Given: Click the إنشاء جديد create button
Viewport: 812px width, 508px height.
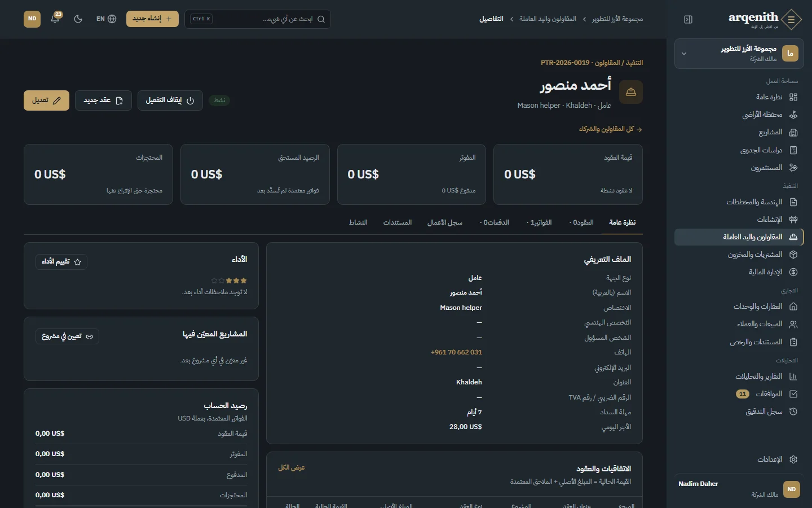Looking at the screenshot, I should (x=152, y=19).
